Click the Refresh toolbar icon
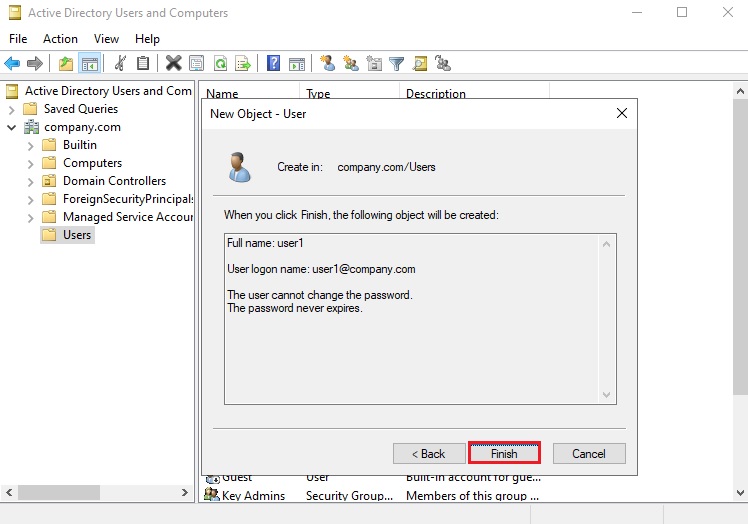 point(219,63)
